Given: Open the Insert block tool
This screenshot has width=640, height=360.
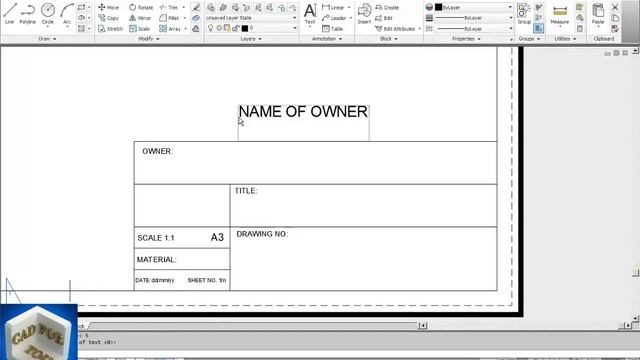Looking at the screenshot, I should point(364,13).
